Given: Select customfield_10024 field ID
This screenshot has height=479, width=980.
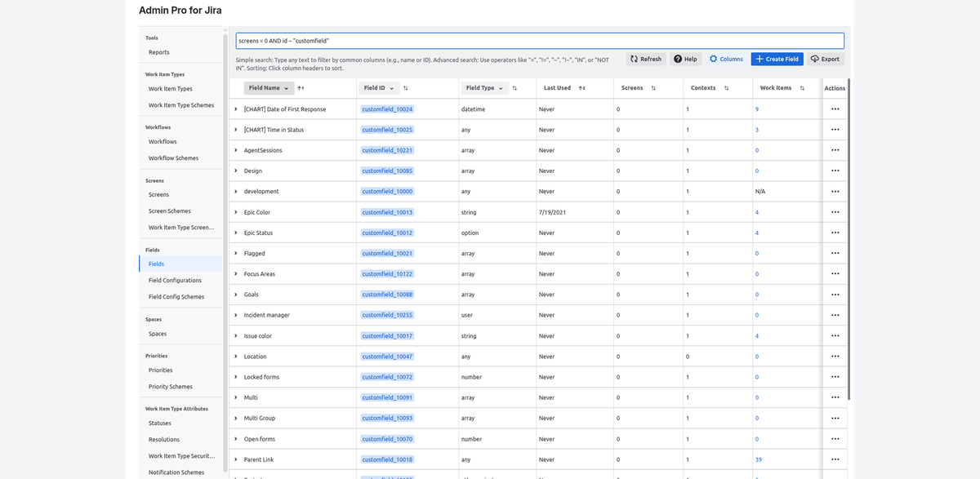Looking at the screenshot, I should pyautogui.click(x=388, y=109).
